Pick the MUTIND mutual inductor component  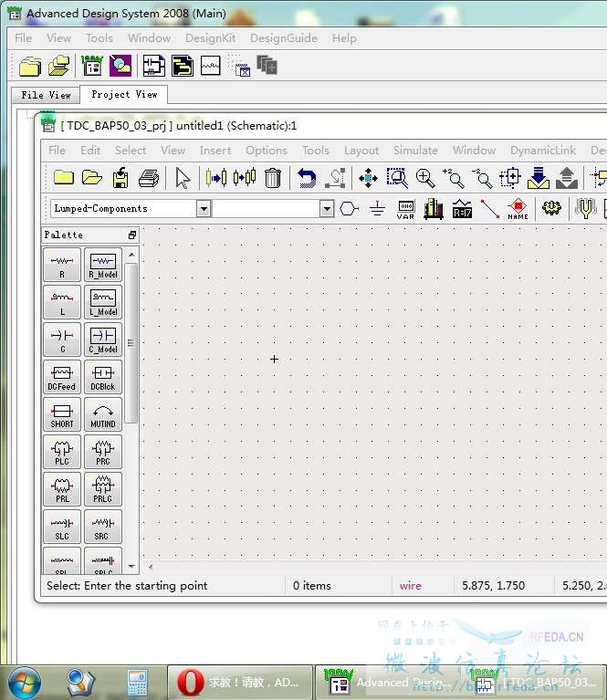(x=103, y=415)
